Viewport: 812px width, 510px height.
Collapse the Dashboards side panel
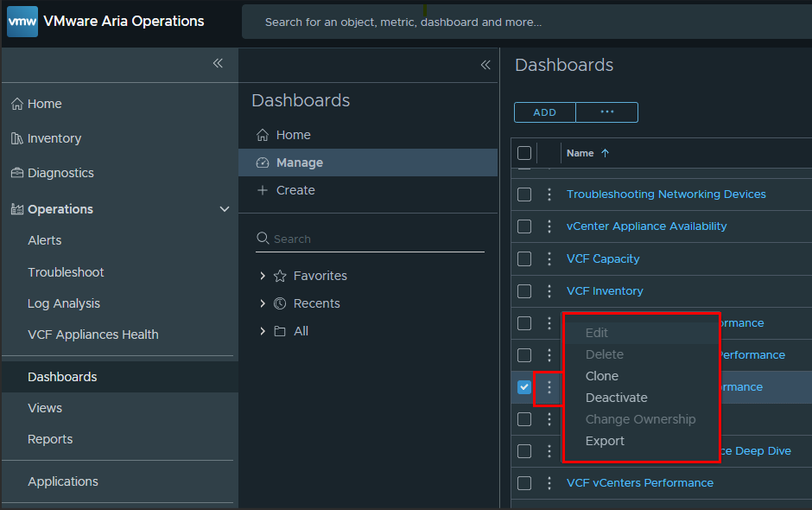pyautogui.click(x=485, y=65)
